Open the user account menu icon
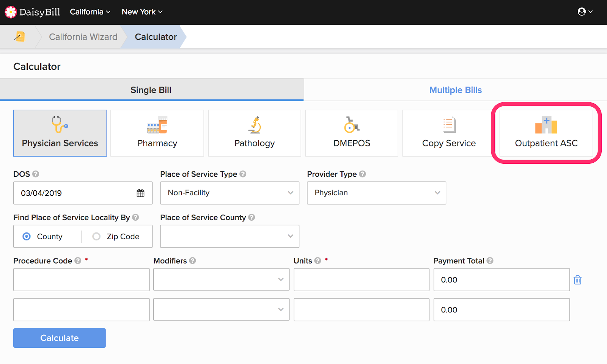This screenshot has width=607, height=364. tap(585, 12)
